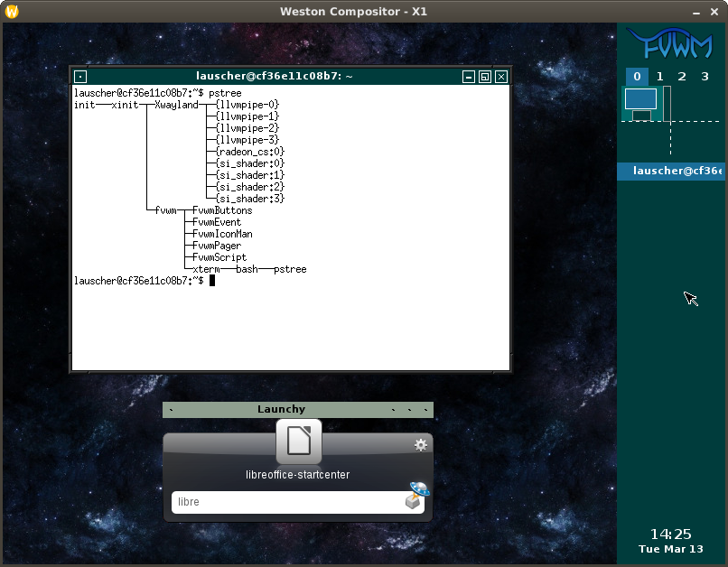Viewport: 728px width, 567px height.
Task: Click the clock showing 14:25
Action: click(671, 534)
